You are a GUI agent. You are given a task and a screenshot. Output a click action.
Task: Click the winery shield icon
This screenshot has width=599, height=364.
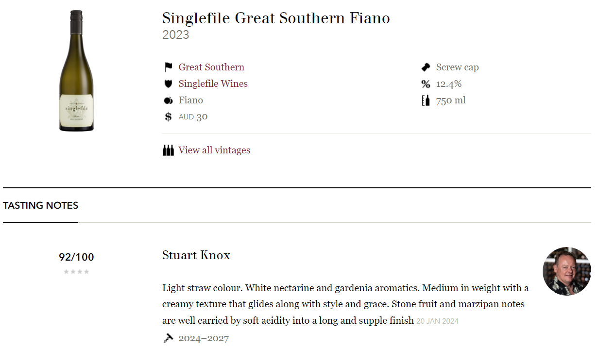pos(169,83)
